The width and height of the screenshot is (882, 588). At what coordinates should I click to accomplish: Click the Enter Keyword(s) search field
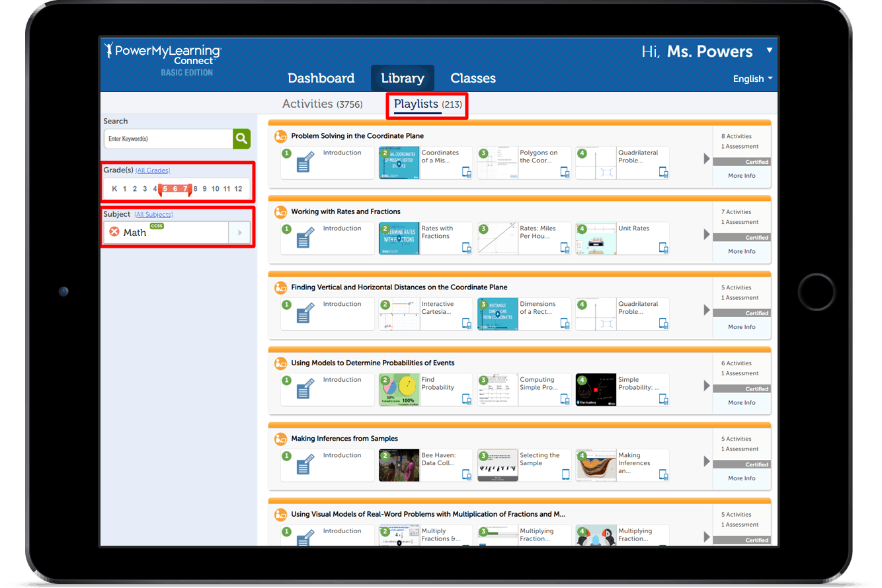[169, 139]
